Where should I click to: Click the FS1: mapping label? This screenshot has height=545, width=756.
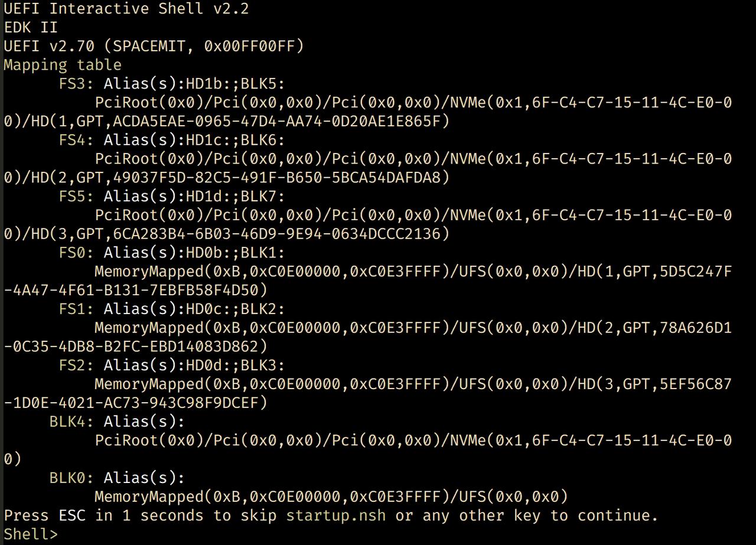click(x=79, y=309)
